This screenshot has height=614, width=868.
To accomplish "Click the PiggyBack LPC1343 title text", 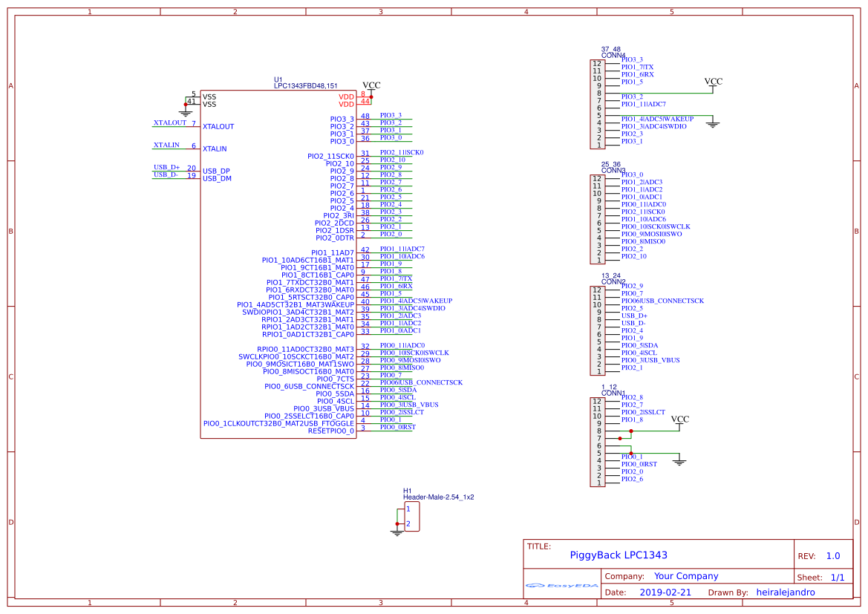I will [618, 555].
